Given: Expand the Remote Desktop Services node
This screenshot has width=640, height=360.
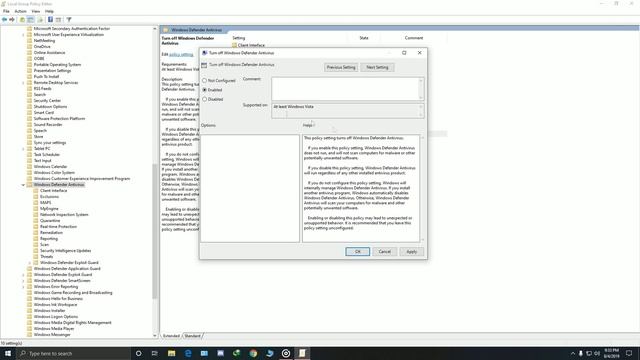Looking at the screenshot, I should [23, 83].
